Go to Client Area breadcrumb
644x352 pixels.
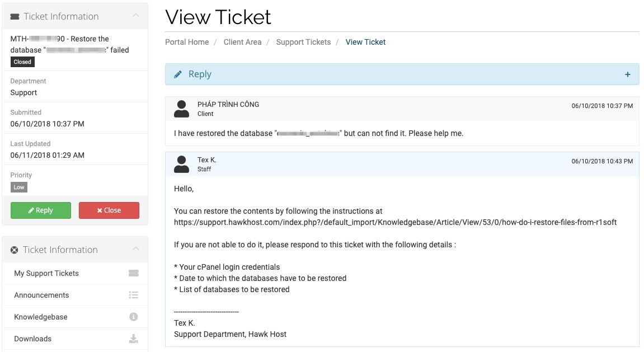pyautogui.click(x=242, y=42)
